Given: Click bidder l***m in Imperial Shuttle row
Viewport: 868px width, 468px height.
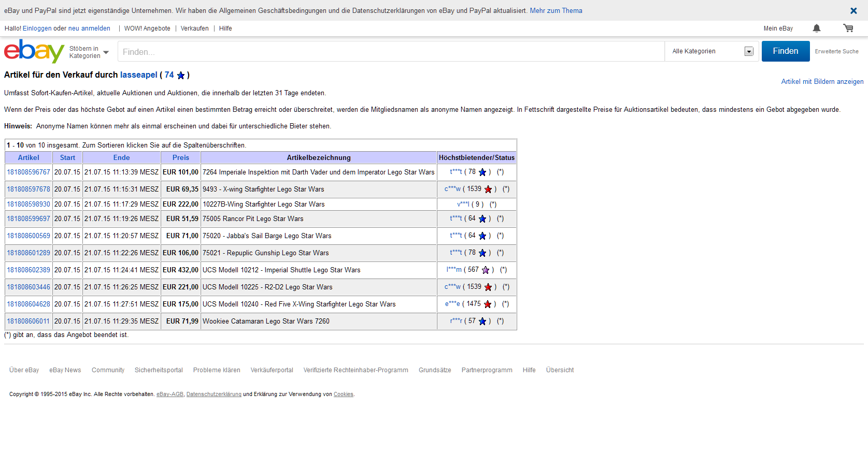Looking at the screenshot, I should click(454, 270).
